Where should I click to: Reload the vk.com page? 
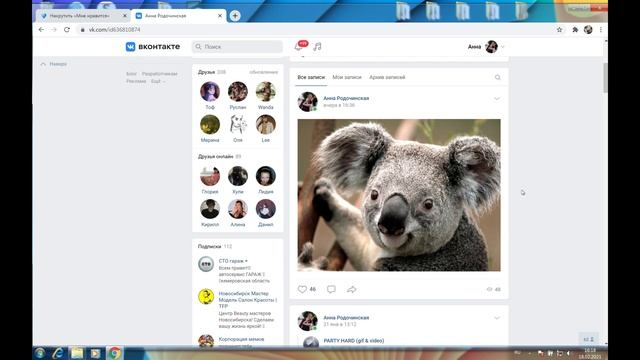pos(67,29)
